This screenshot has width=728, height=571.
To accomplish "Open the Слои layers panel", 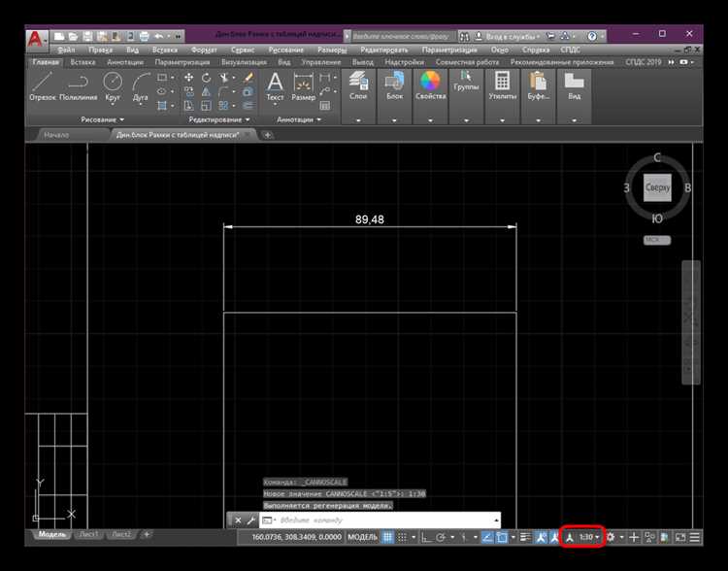I will [358, 86].
